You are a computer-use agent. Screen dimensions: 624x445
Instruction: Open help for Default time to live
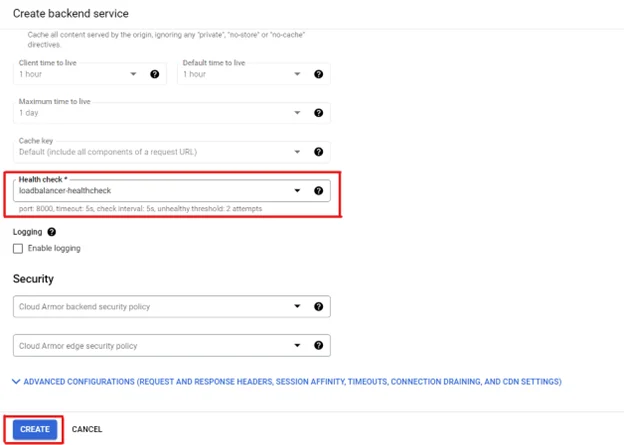coord(318,74)
